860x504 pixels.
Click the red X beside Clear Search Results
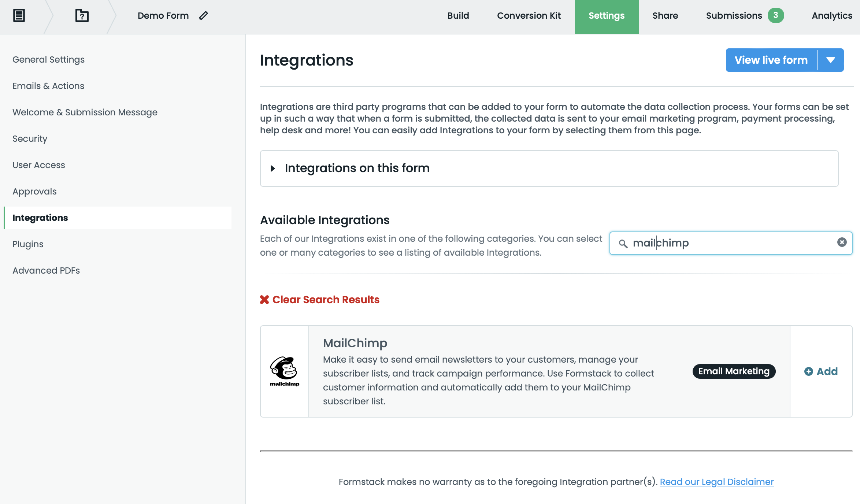tap(264, 300)
